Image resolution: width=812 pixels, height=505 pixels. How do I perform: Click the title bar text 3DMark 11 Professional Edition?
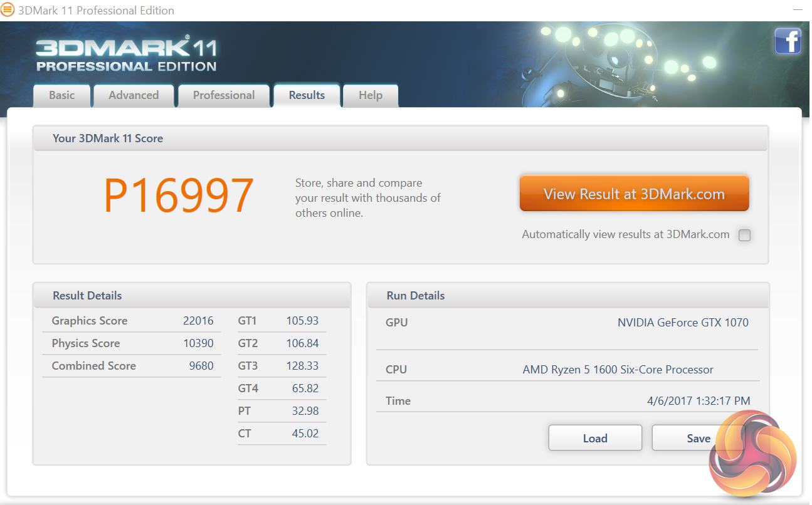click(96, 11)
